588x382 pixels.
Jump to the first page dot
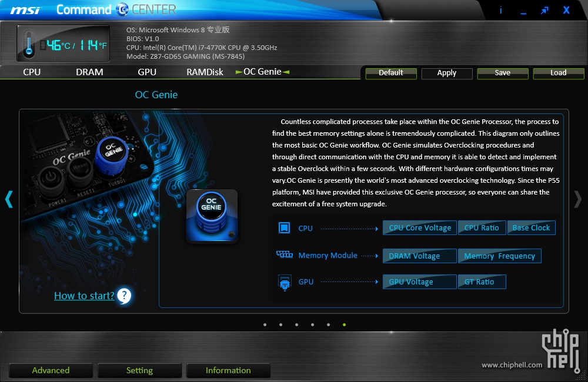coord(265,324)
